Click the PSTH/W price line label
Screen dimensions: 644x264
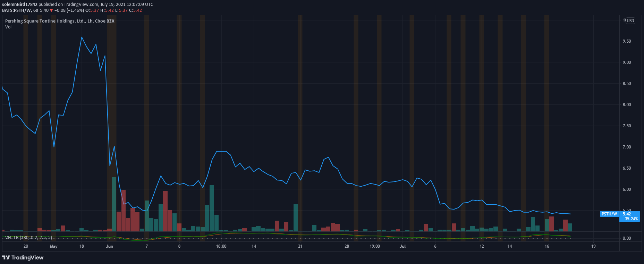tap(609, 214)
